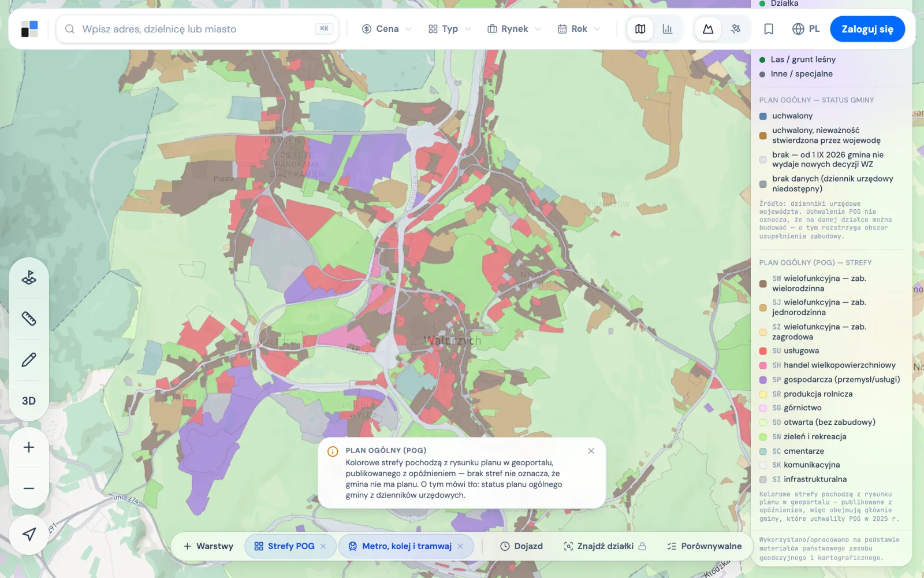Zoom in with plus button
Image resolution: width=924 pixels, height=578 pixels.
coord(29,447)
